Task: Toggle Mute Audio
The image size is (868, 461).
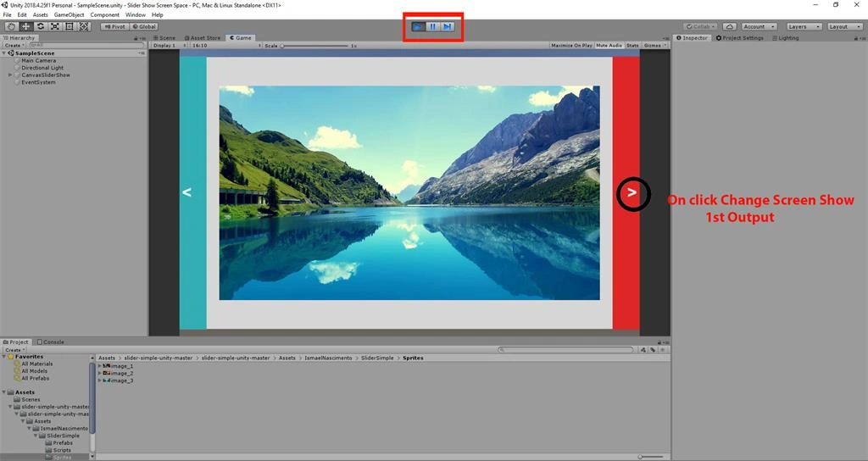Action: pyautogui.click(x=609, y=46)
